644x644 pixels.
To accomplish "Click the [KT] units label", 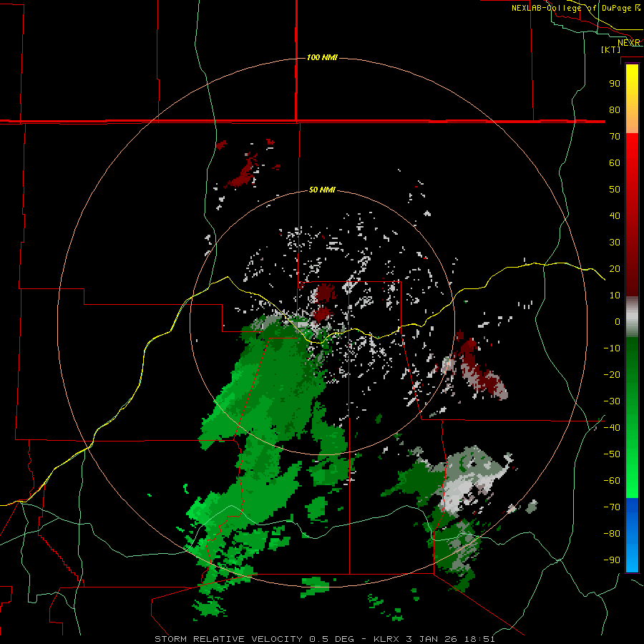I will coord(611,49).
